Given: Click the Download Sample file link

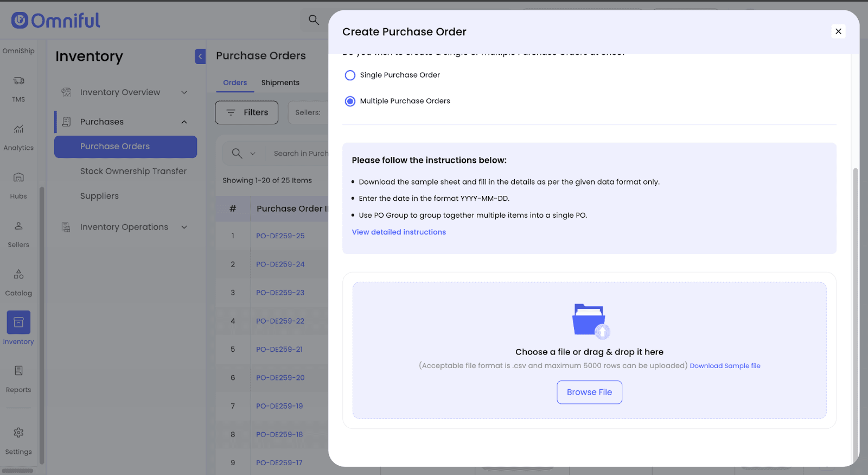Looking at the screenshot, I should click(x=725, y=366).
